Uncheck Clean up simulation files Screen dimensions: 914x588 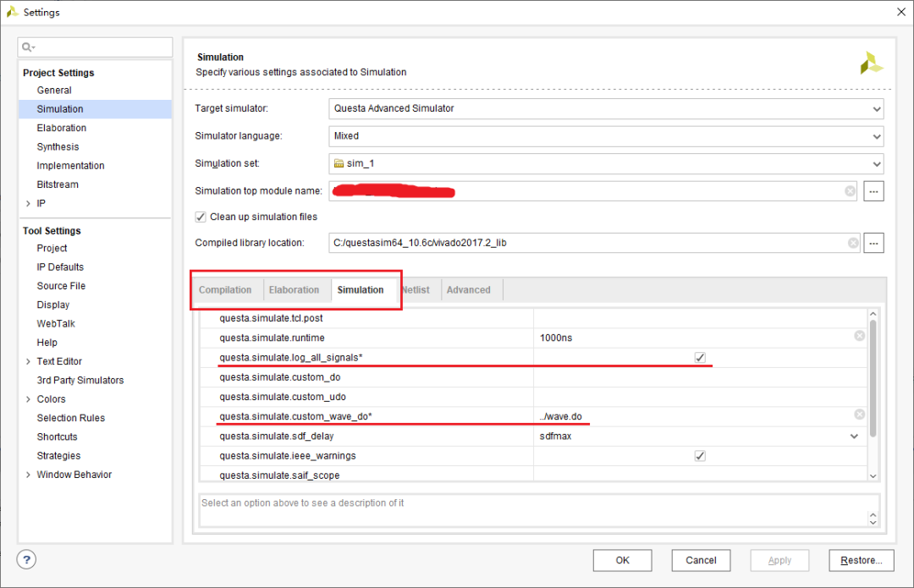pos(201,217)
